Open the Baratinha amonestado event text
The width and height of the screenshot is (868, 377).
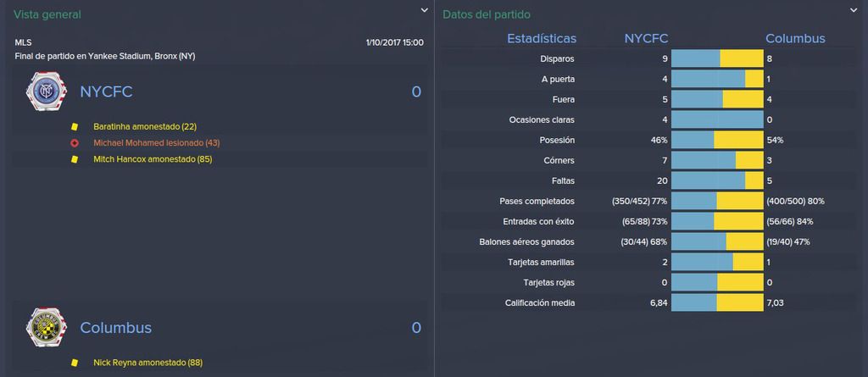(x=145, y=127)
